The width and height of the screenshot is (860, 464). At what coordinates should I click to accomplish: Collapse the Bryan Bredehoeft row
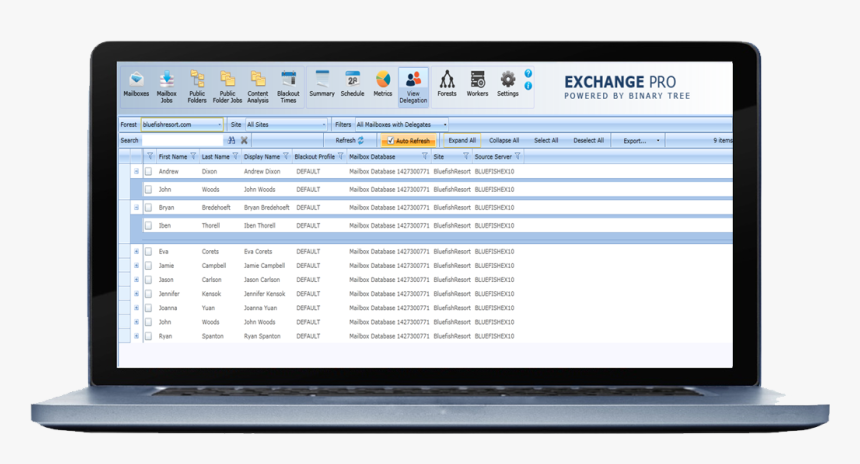pyautogui.click(x=136, y=208)
